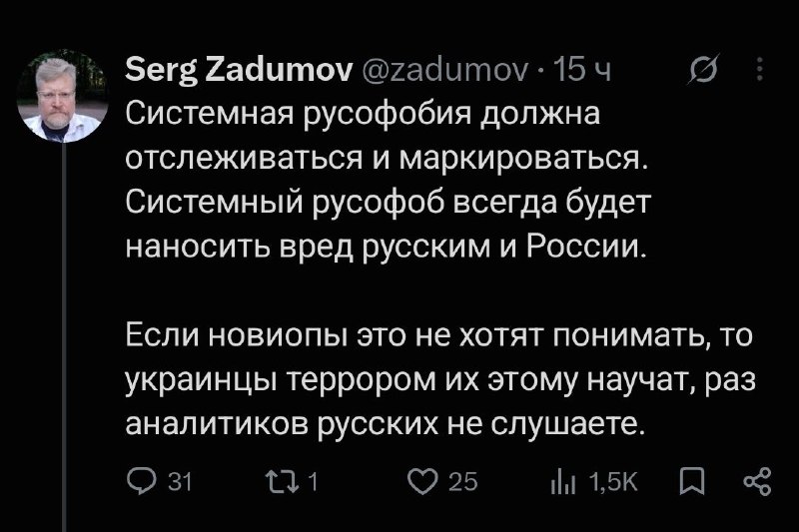The height and width of the screenshot is (532, 799).
Task: Click the repost arrows icon
Action: [283, 481]
